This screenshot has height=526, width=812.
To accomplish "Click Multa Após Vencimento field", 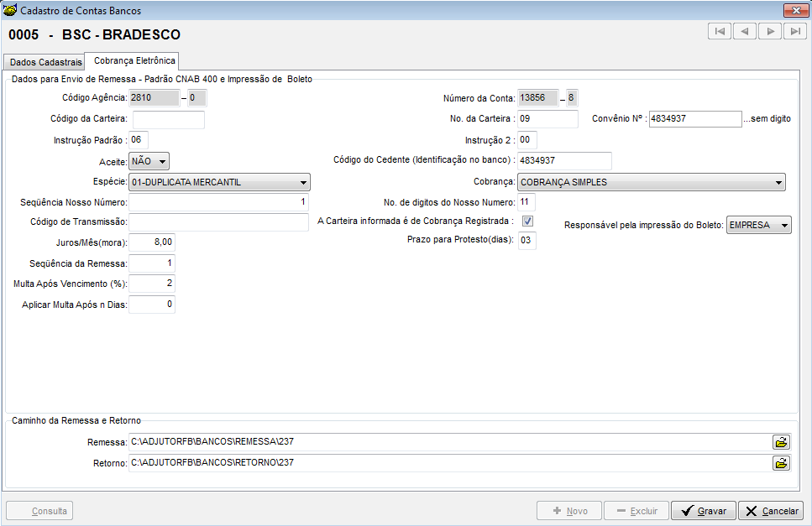I will [x=152, y=284].
